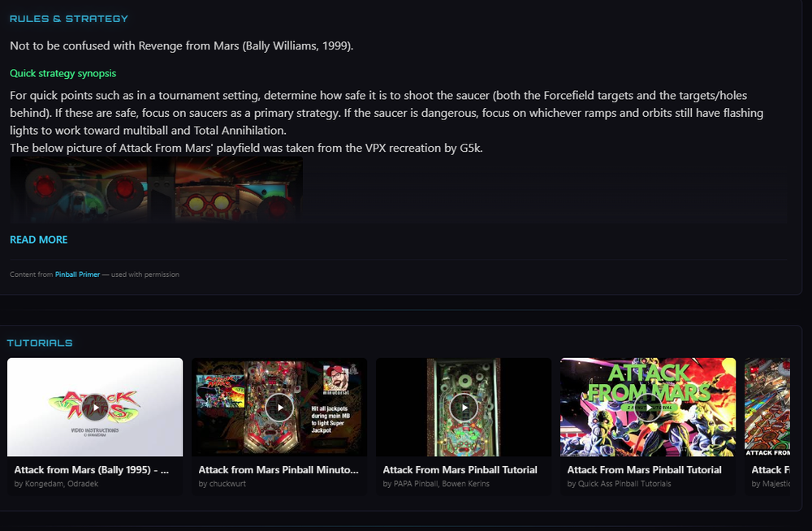Viewport: 812px width, 531px height.
Task: Click the 'Attack from Mars Pinball Minuto...' title
Action: pos(279,470)
